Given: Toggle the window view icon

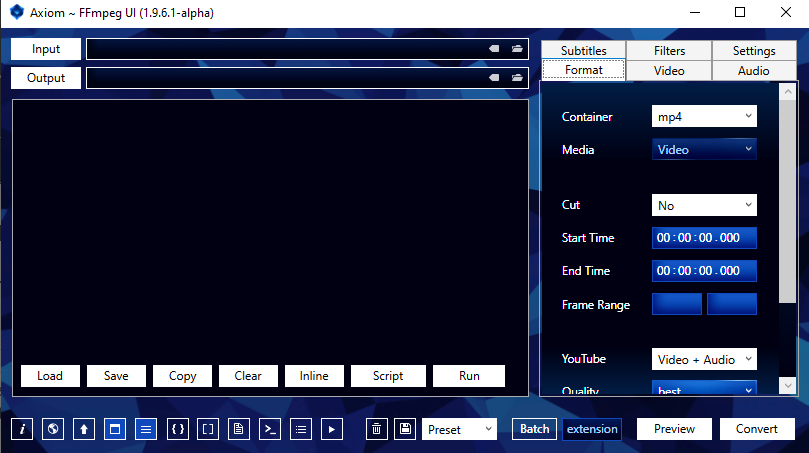Looking at the screenshot, I should [x=115, y=429].
